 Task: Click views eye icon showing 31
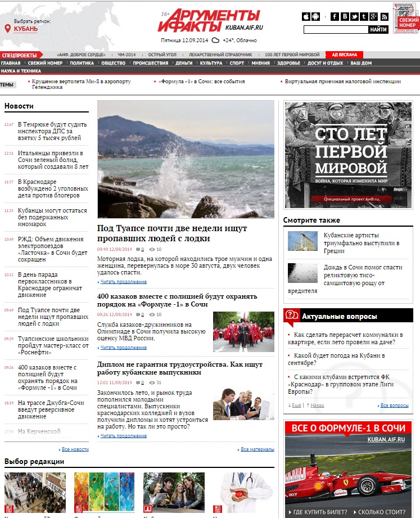point(152,382)
